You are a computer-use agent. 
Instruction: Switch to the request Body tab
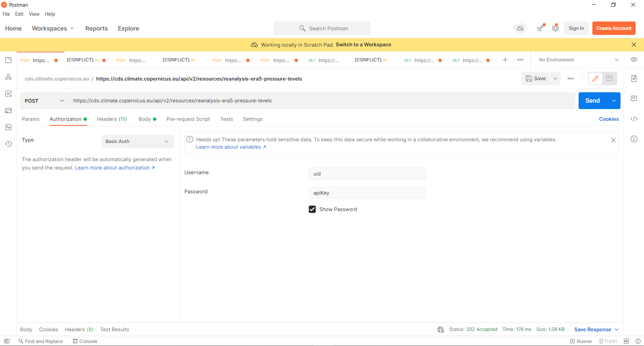tap(147, 119)
